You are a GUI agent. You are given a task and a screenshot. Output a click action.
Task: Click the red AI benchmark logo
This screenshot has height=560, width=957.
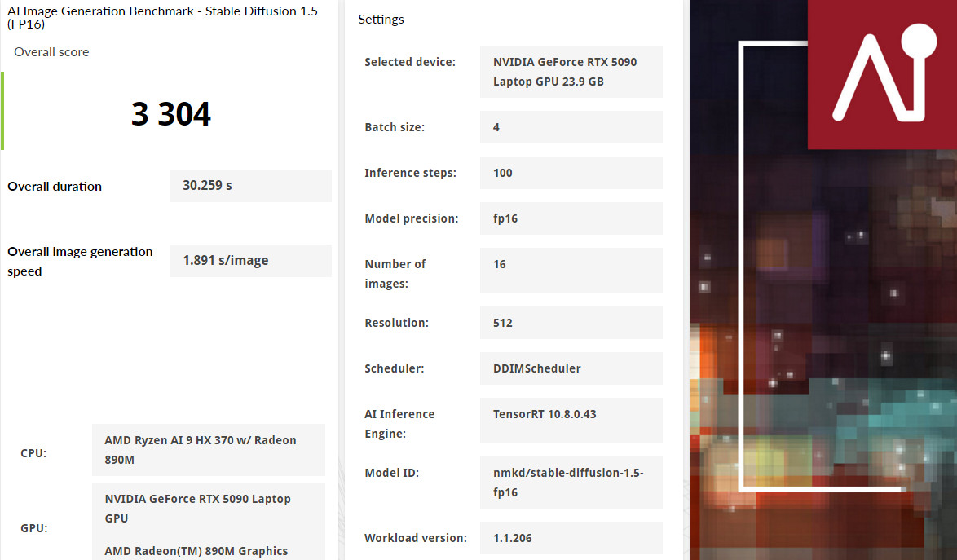(x=882, y=74)
